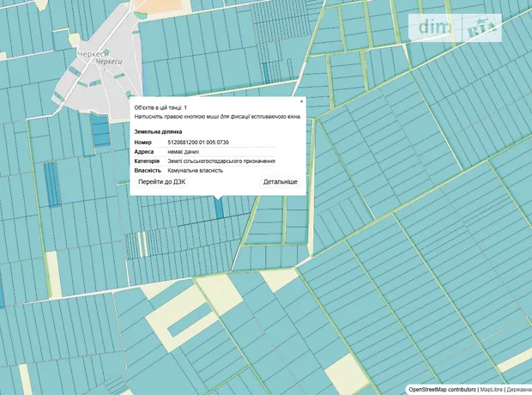This screenshot has height=395, width=532.
Task: Click the 'Земельна ділянка' section heading
Action: 159,131
